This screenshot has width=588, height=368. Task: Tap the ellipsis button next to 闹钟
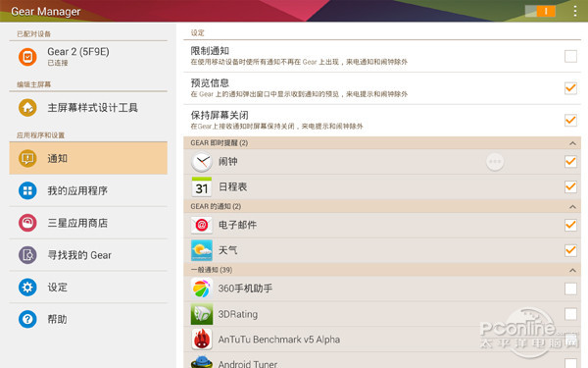[495, 162]
